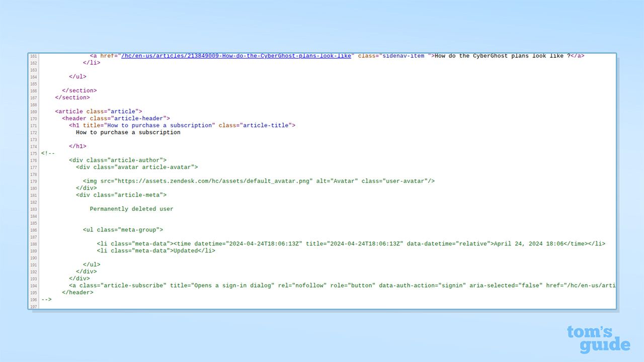Image resolution: width=644 pixels, height=362 pixels.
Task: Open the How-do-the-CyberGhost-plans-look-like href link
Action: click(236, 56)
